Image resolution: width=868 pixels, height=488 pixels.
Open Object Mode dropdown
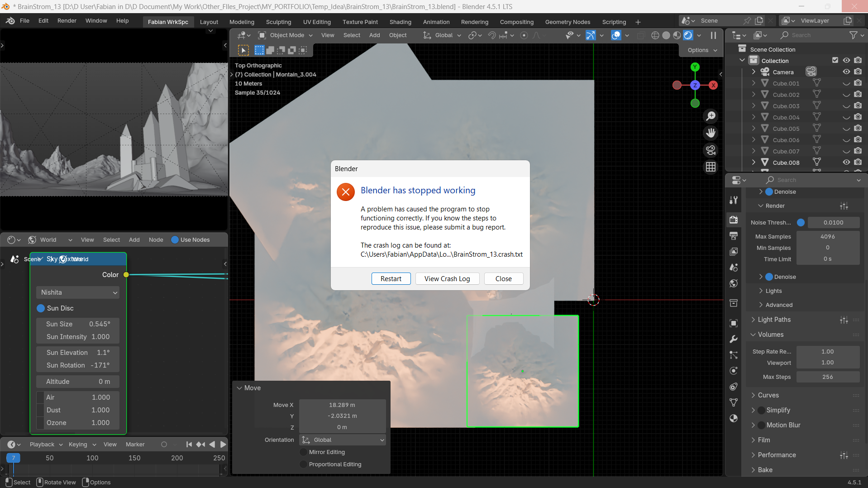pos(285,35)
